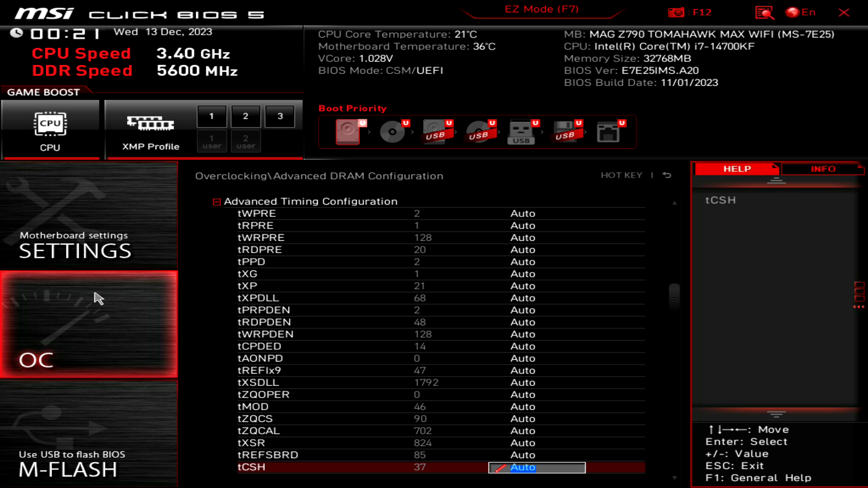Switch to INFO tab in help panel
The image size is (868, 488).
[823, 169]
